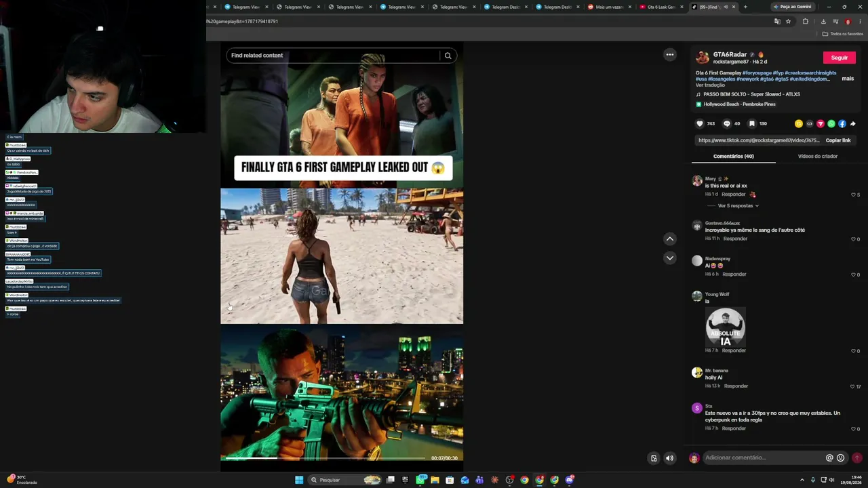Open the browser extensions puzzle icon
Viewport: 868px width, 488px height.
[806, 22]
